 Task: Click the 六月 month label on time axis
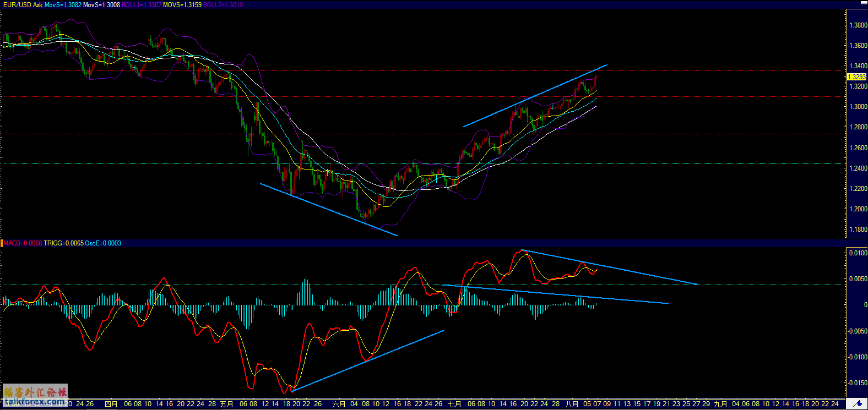point(339,404)
